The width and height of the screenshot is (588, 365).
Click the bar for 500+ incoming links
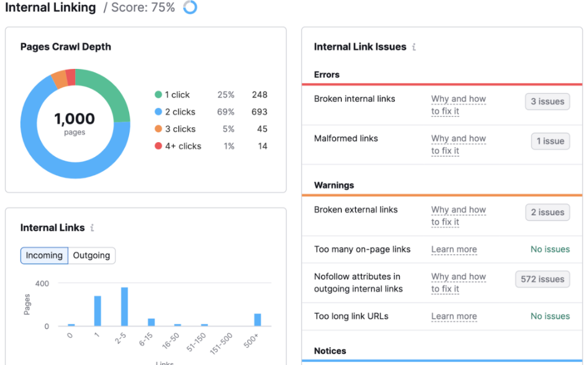[258, 320]
